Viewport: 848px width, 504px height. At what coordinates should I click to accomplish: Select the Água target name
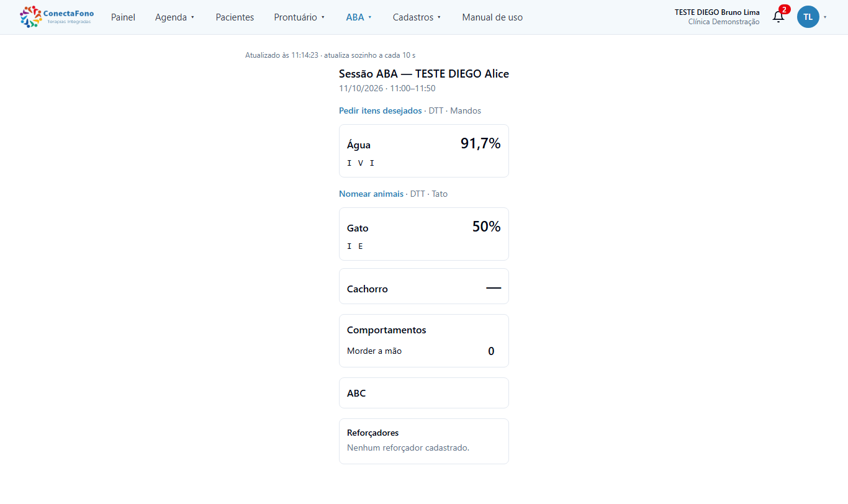pos(359,145)
